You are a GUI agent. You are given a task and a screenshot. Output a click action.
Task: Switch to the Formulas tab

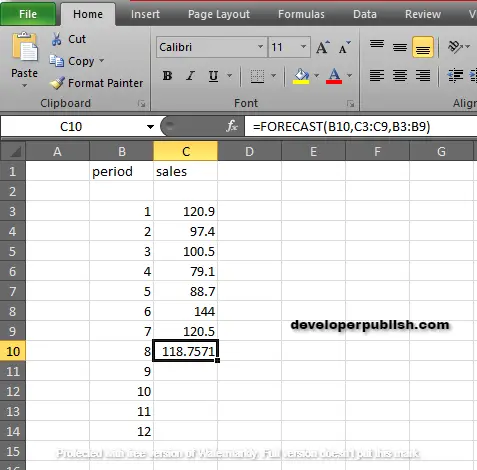click(301, 14)
